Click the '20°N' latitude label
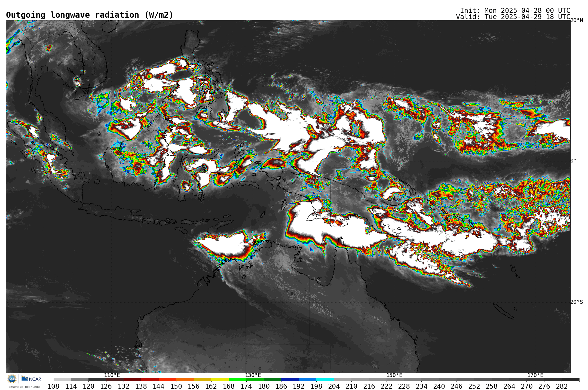The image size is (588, 390). click(x=577, y=20)
